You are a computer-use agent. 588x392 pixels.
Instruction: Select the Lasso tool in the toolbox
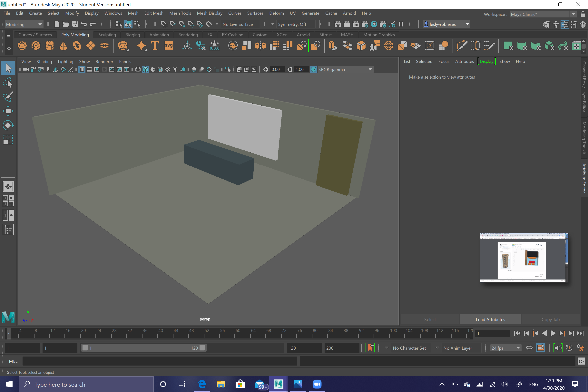pos(8,83)
